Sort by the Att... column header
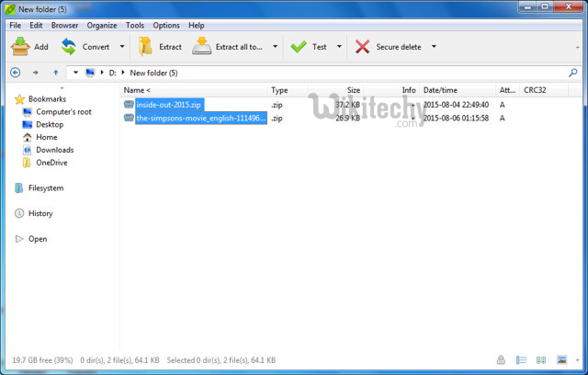The width and height of the screenshot is (588, 375). coord(507,90)
